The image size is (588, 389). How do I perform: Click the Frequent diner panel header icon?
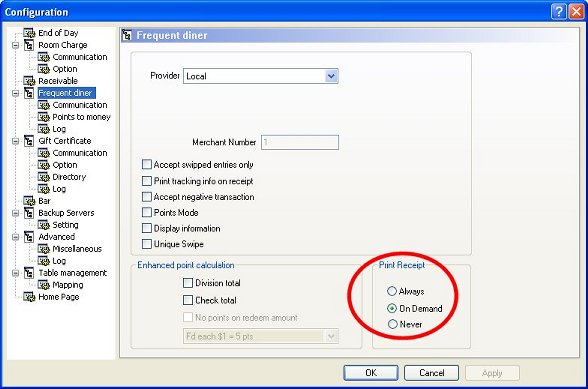pyautogui.click(x=127, y=35)
